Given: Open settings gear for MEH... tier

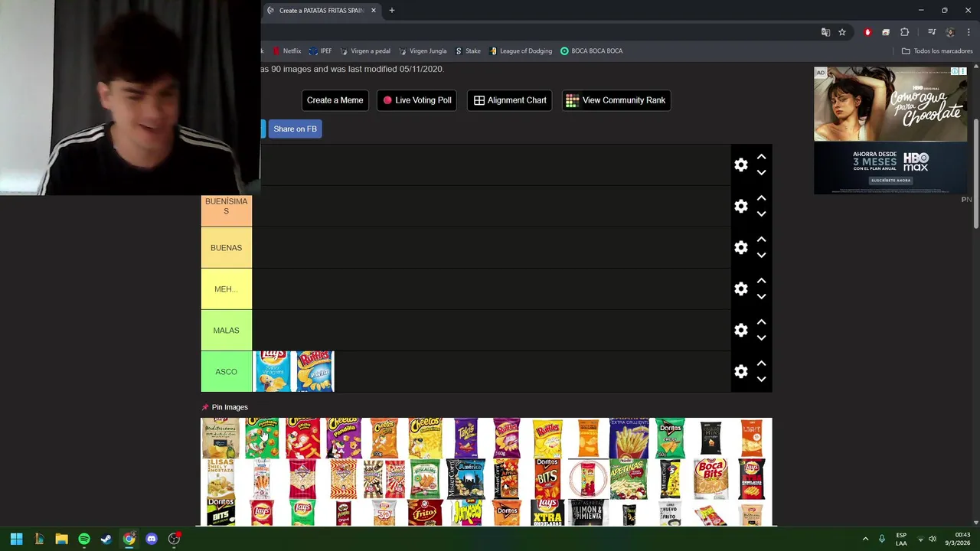Looking at the screenshot, I should [740, 289].
